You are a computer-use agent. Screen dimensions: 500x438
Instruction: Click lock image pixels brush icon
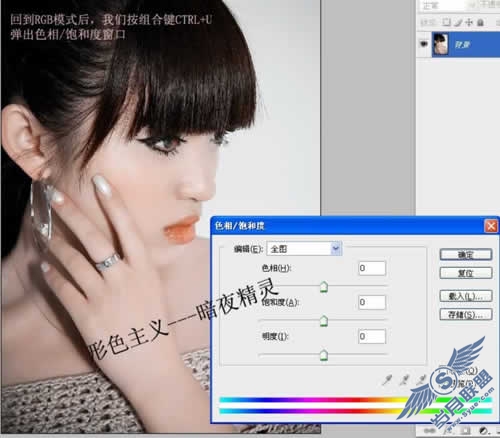pyautogui.click(x=458, y=22)
